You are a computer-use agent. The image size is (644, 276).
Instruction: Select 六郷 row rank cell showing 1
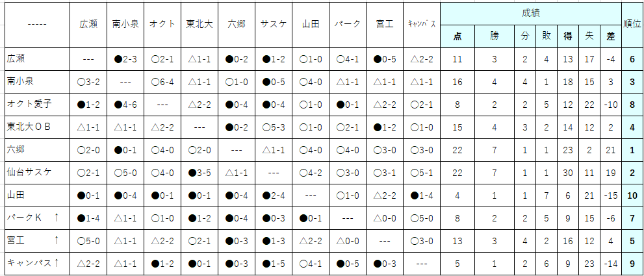coord(632,150)
